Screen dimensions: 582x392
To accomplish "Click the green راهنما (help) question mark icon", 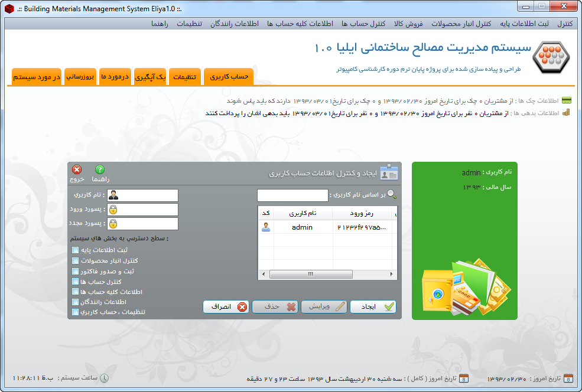I will pyautogui.click(x=100, y=169).
